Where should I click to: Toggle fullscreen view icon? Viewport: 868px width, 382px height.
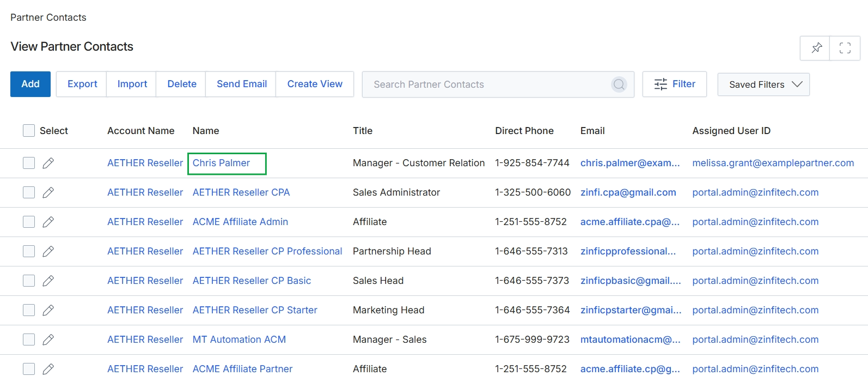click(x=845, y=48)
